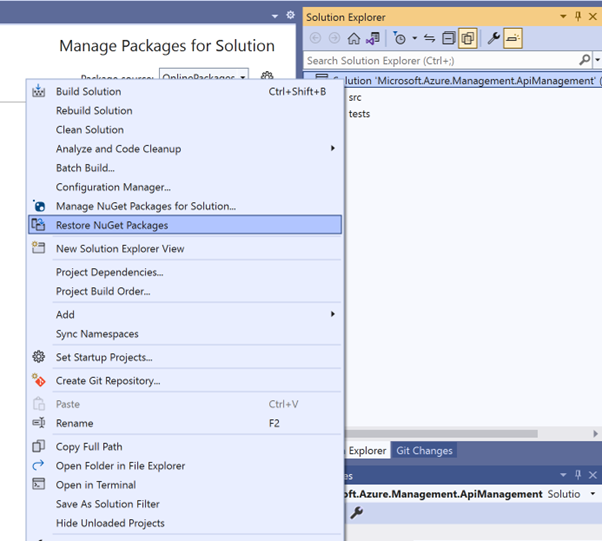Image resolution: width=602 pixels, height=541 pixels.
Task: Click the Build Solution icon in menu
Action: [38, 91]
